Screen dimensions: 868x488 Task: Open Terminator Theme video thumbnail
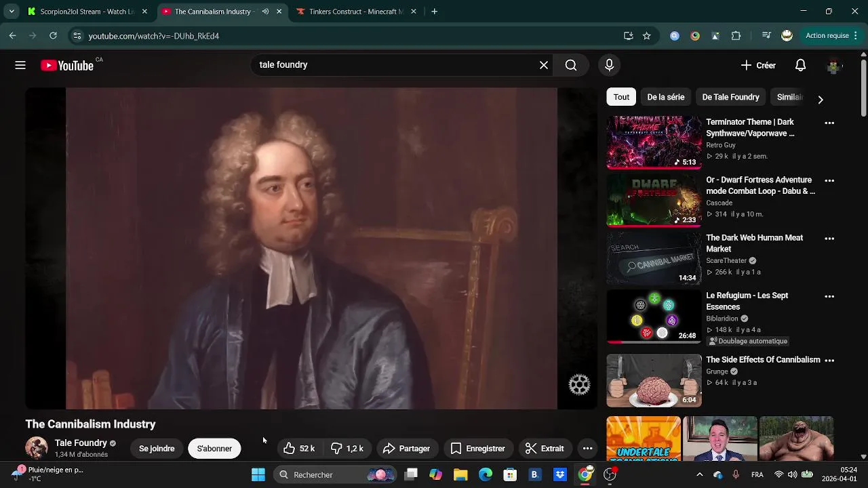point(654,142)
